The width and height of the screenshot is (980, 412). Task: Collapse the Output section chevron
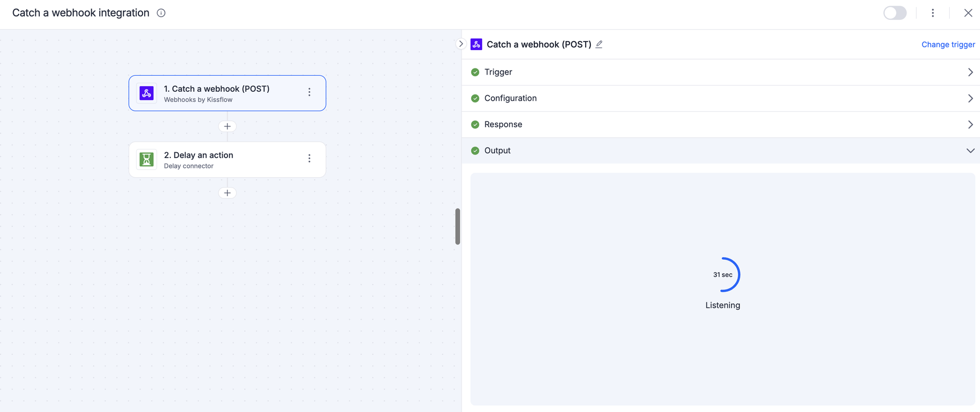[x=970, y=151]
